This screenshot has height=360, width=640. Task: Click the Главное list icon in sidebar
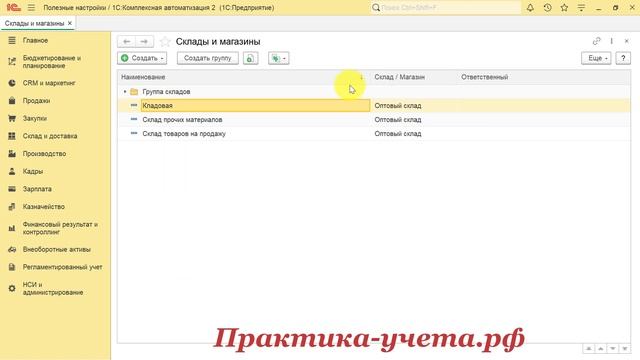(x=12, y=40)
